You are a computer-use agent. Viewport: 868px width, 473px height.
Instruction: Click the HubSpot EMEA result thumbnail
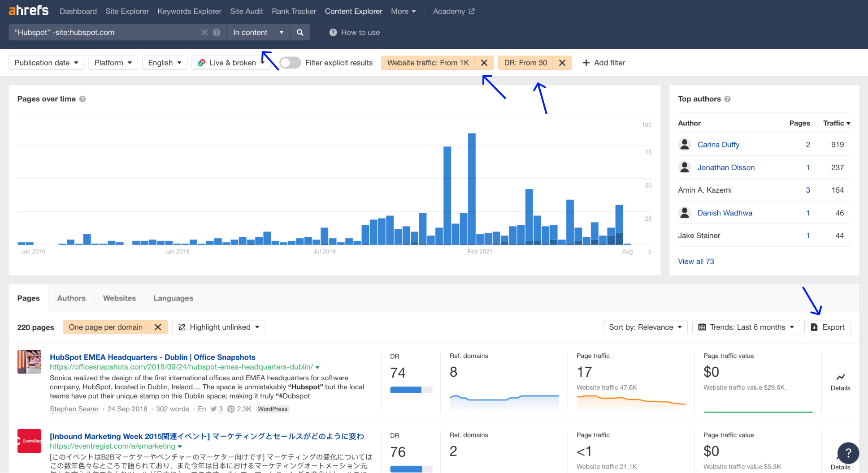[x=29, y=361]
